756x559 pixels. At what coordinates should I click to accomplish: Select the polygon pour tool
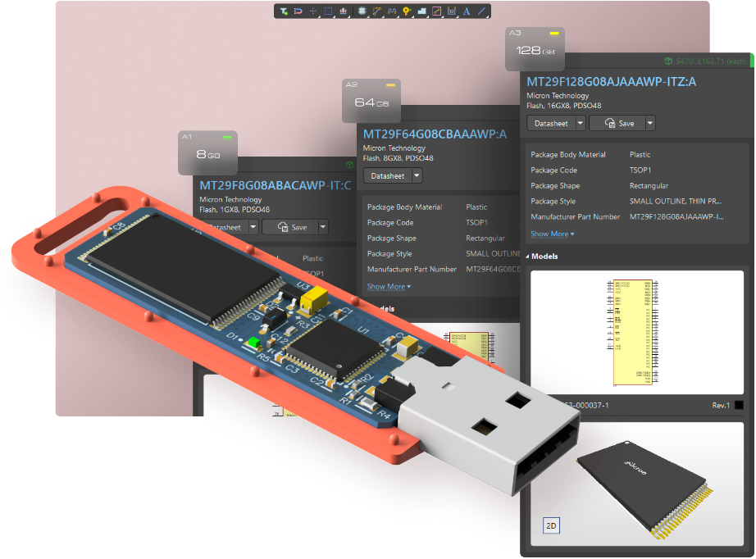(422, 11)
